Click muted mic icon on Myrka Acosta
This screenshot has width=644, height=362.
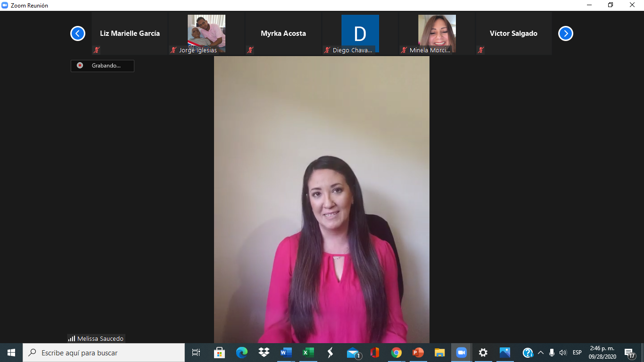point(250,50)
